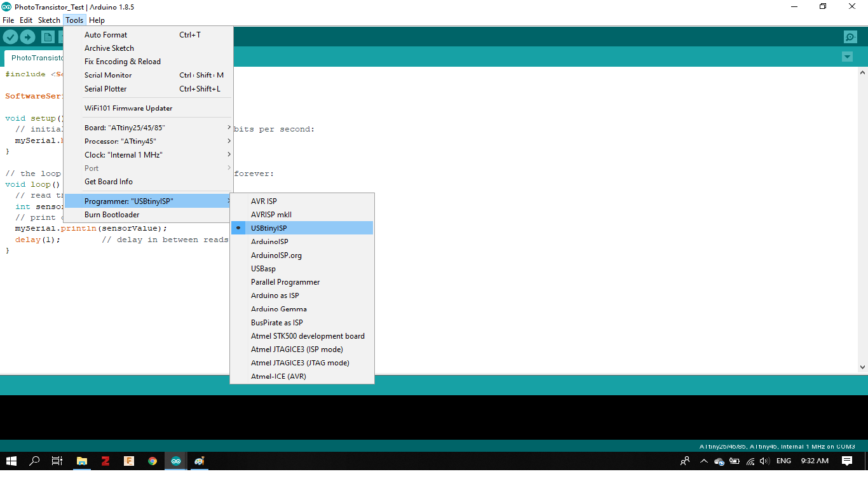Expand the Programmer "USBtinyISP" submenu

coord(149,201)
